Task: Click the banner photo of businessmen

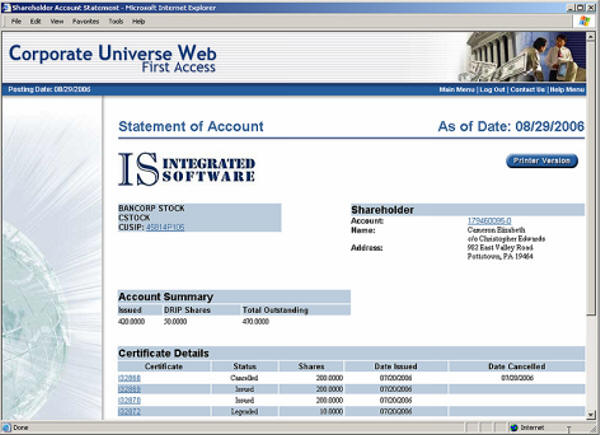Action: [522, 57]
